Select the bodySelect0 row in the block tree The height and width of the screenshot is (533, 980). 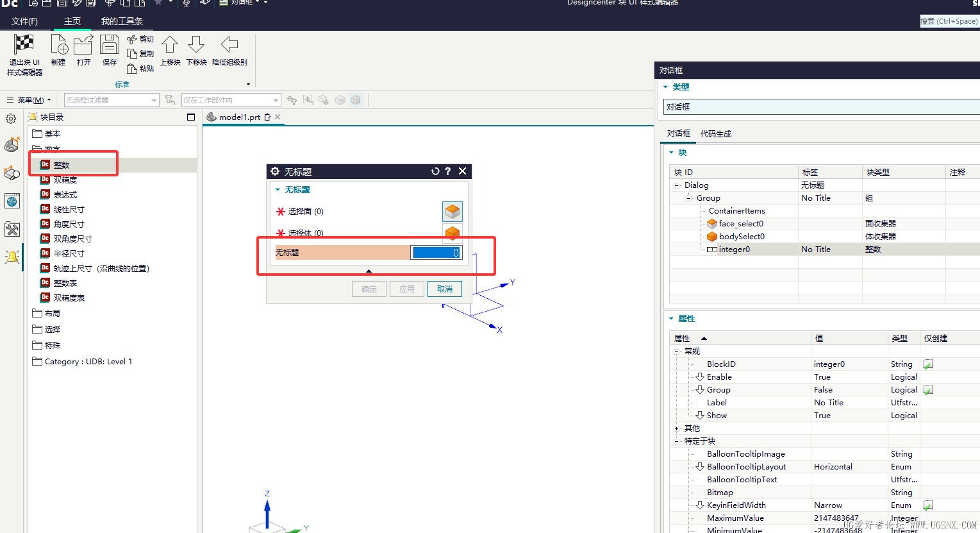pos(742,237)
